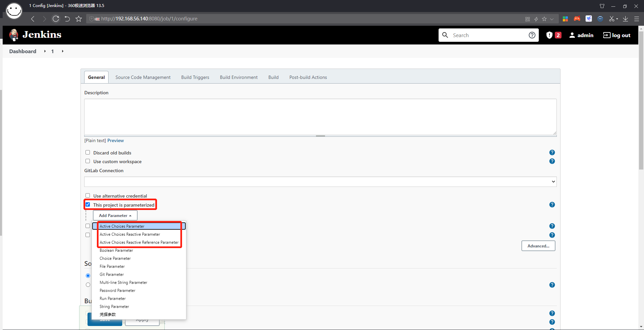Open the browser hamburger menu

(637, 19)
